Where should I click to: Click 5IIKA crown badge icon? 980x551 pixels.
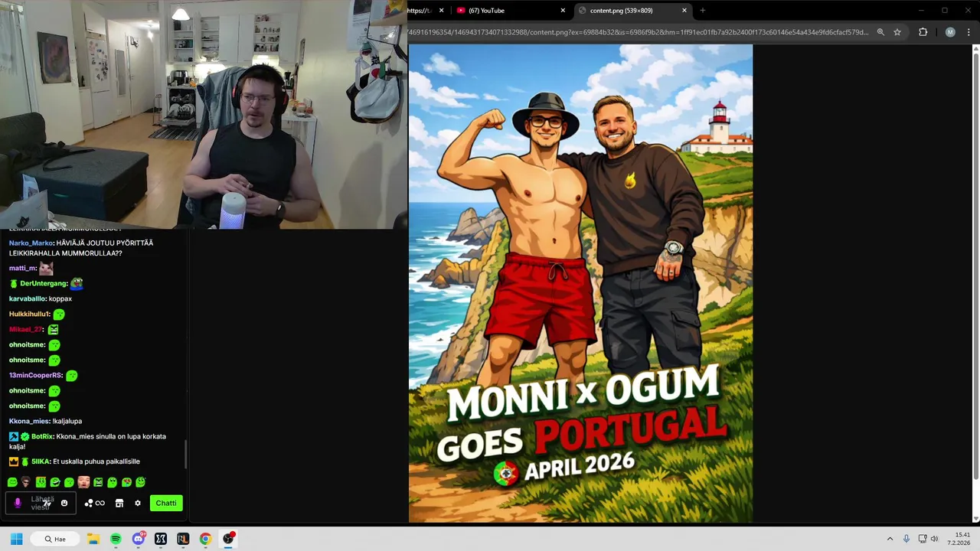[14, 461]
